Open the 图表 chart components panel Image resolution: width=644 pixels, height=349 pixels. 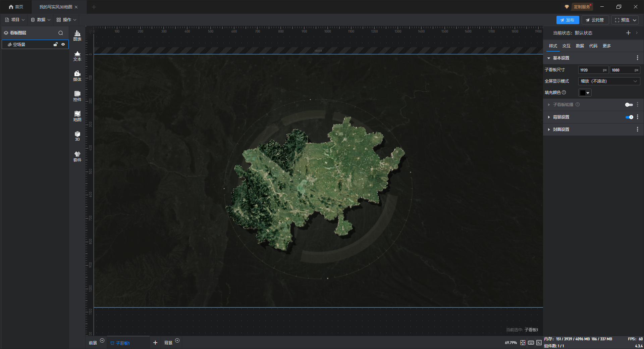(77, 36)
